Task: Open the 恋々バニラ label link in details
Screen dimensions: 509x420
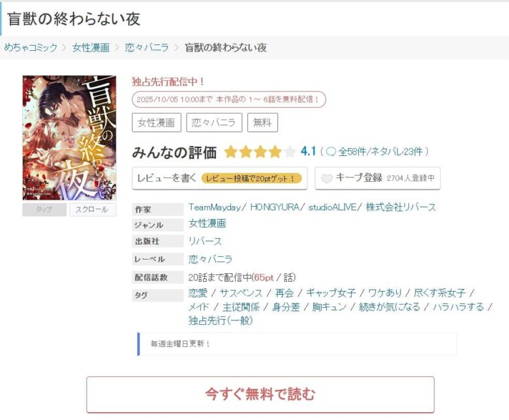Action: coord(210,260)
